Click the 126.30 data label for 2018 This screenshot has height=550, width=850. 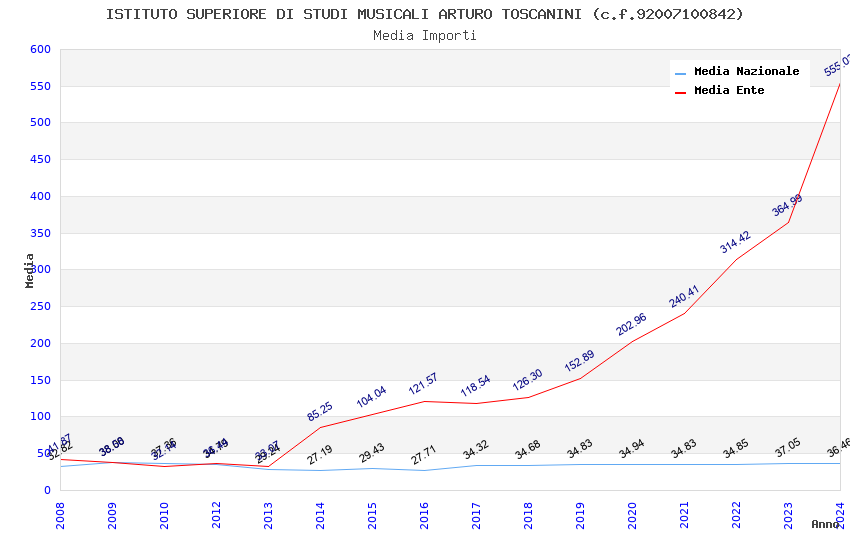527,380
